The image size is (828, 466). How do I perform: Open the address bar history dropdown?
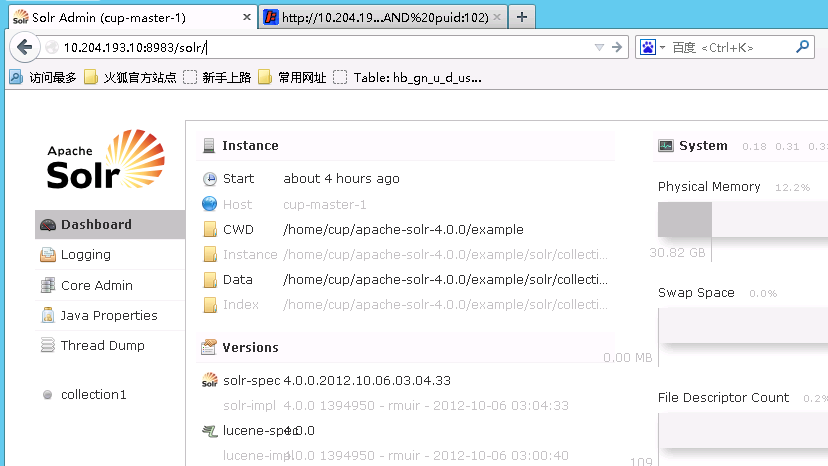[599, 48]
